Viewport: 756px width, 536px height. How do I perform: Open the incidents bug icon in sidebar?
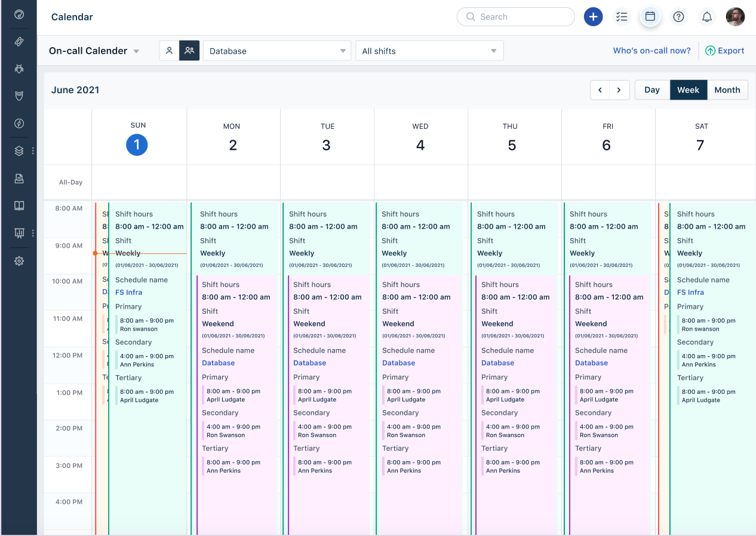(x=19, y=69)
